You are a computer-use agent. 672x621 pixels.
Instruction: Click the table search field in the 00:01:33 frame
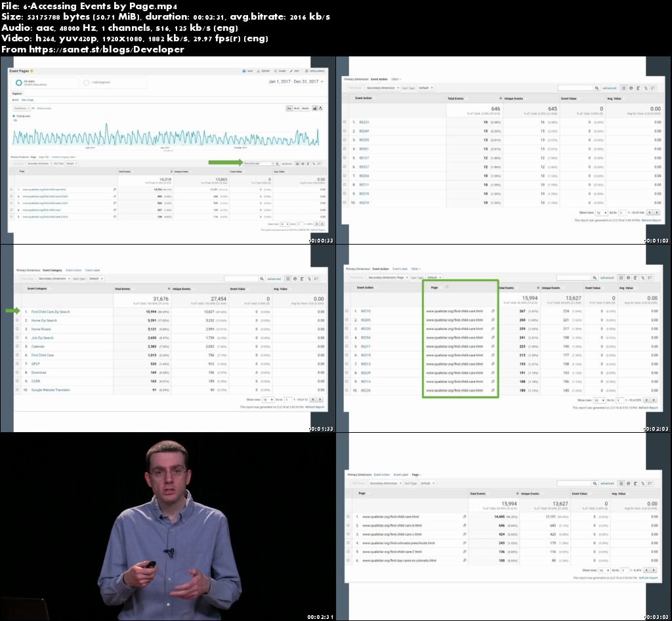(241, 279)
